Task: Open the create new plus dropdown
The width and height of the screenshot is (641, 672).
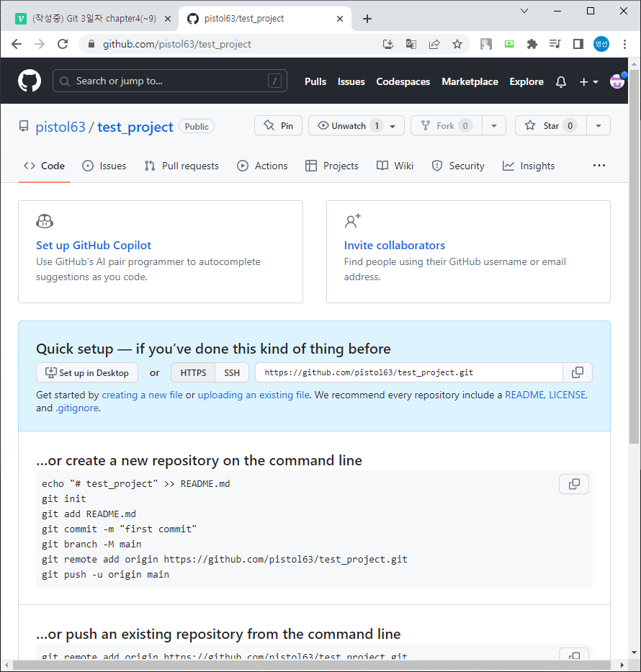Action: pyautogui.click(x=588, y=81)
